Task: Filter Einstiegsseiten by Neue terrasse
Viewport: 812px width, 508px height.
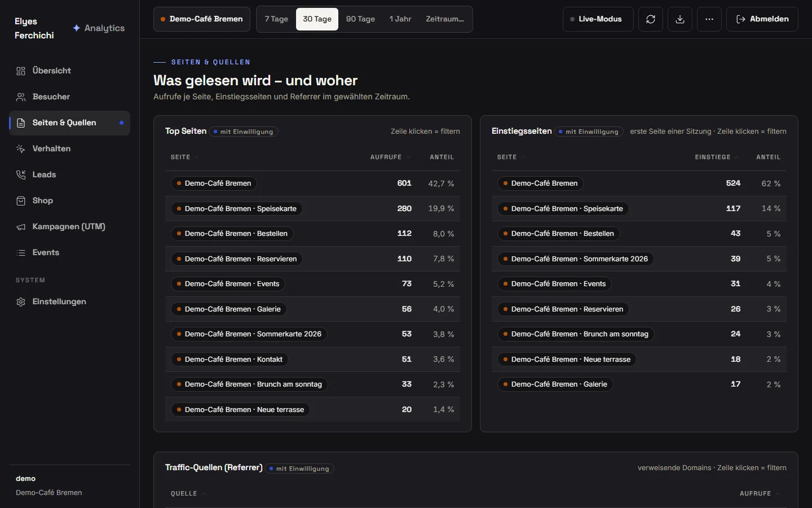Action: pos(567,360)
